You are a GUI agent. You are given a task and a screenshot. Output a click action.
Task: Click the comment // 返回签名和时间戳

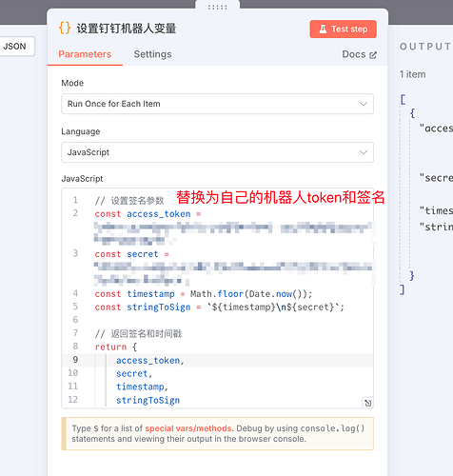(138, 334)
